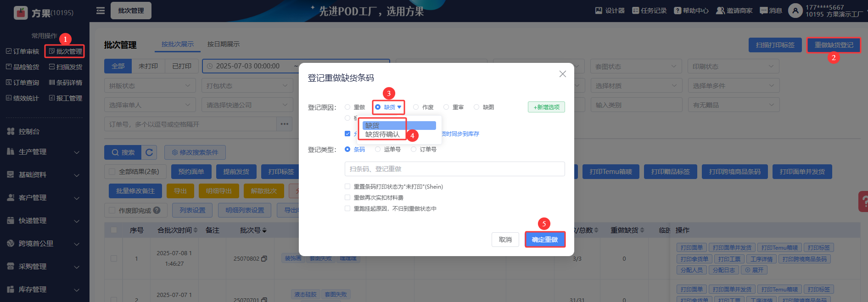Filter by 未打印 tab

tap(148, 66)
